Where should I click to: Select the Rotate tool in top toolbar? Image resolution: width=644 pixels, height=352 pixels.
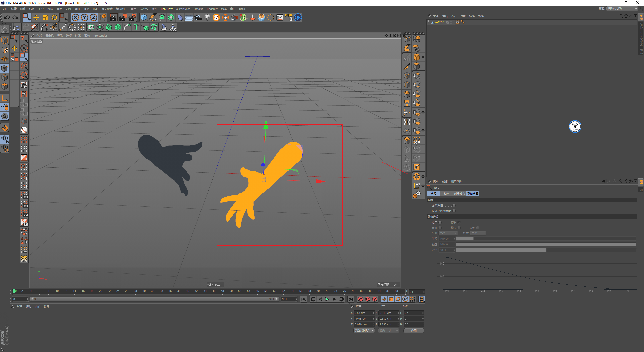(x=54, y=17)
